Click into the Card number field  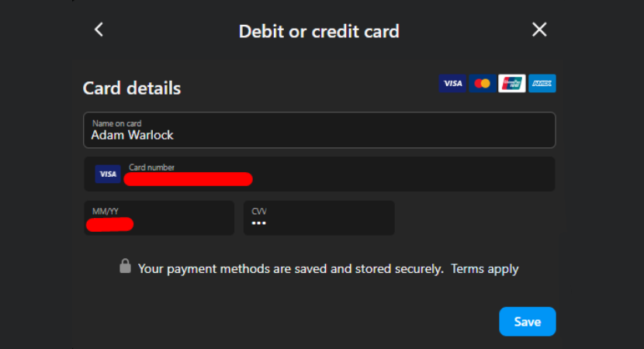[x=388, y=174]
